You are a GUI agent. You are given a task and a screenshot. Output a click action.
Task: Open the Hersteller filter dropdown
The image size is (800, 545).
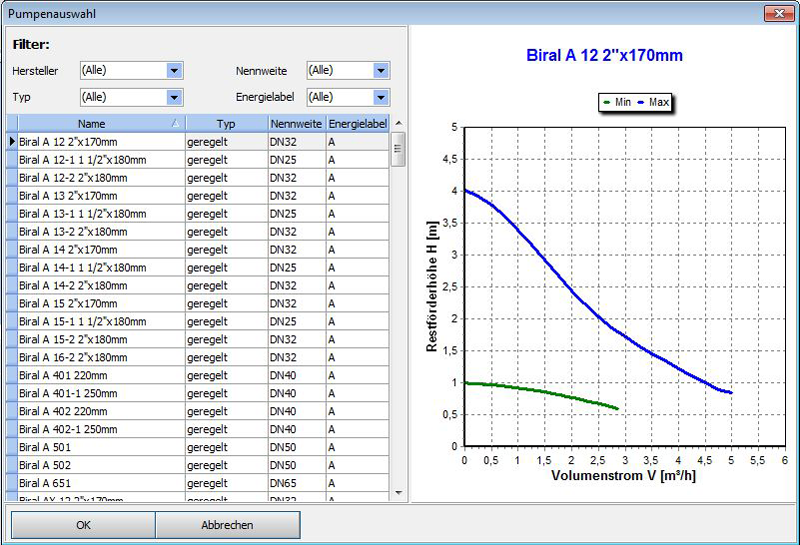[x=174, y=70]
